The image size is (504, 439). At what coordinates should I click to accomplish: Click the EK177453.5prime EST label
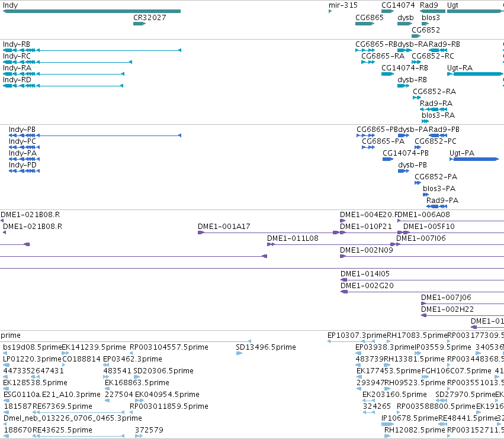click(389, 371)
